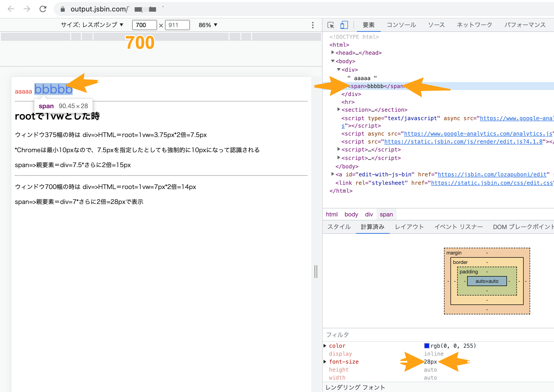
Task: Click the margin region of box model
Action: click(454, 253)
